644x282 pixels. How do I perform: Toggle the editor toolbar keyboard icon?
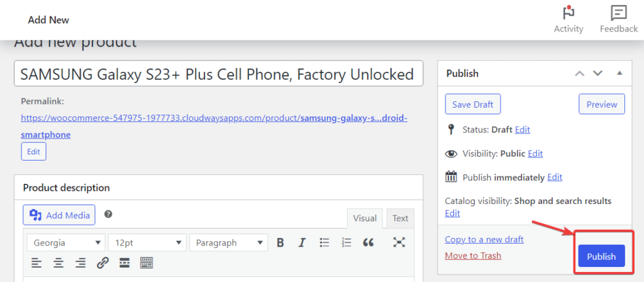point(147,262)
